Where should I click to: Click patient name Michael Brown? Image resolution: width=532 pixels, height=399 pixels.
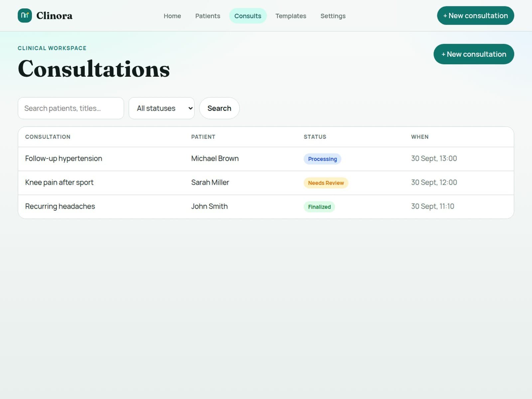tap(215, 159)
